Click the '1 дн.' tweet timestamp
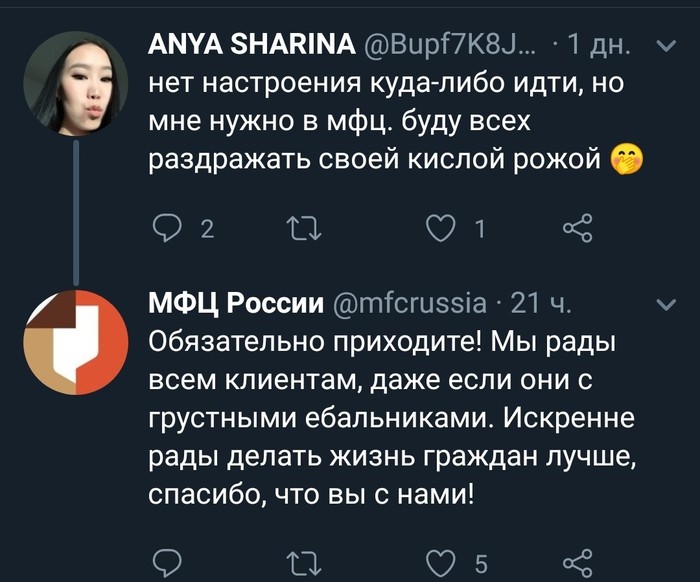This screenshot has width=700, height=582. click(596, 45)
